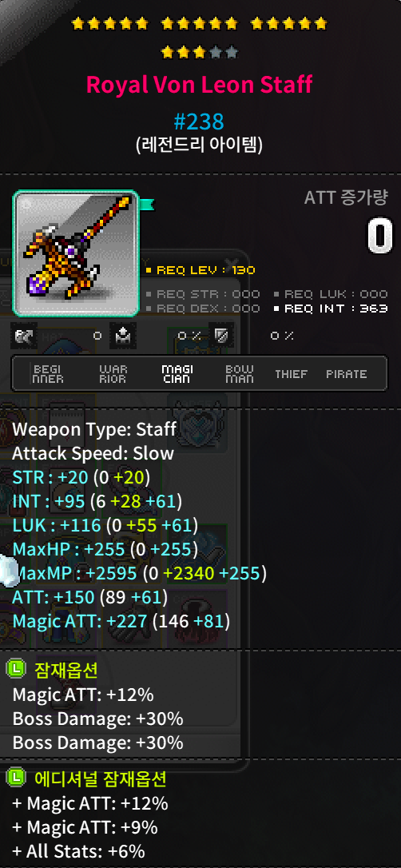Click the green L icon beside 잠재옵션
Viewport: 401px width, 868px height.
[x=15, y=669]
